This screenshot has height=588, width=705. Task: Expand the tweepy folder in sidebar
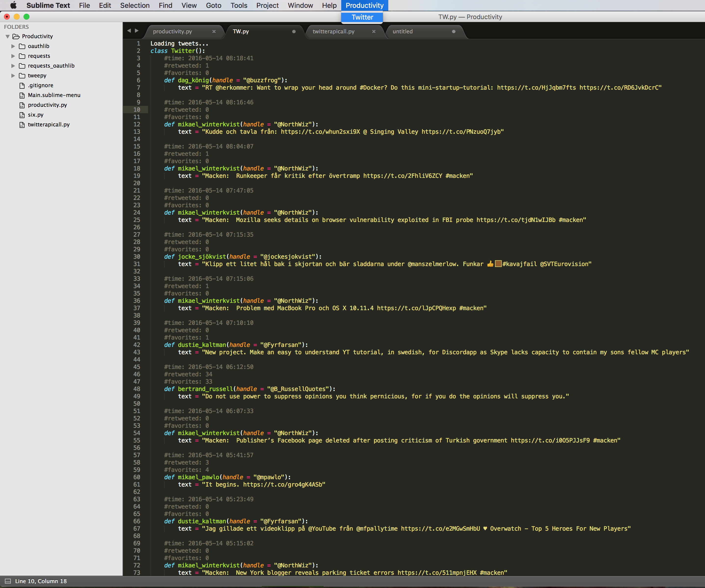[13, 75]
